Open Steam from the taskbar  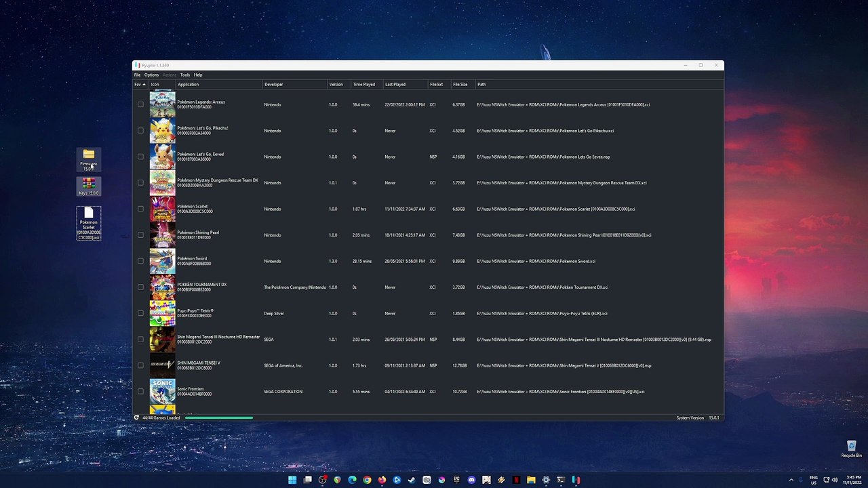pos(412,480)
